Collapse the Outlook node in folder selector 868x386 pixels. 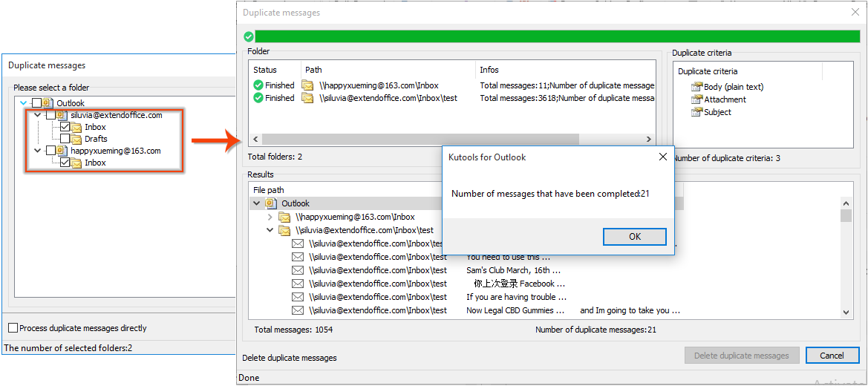pos(23,103)
